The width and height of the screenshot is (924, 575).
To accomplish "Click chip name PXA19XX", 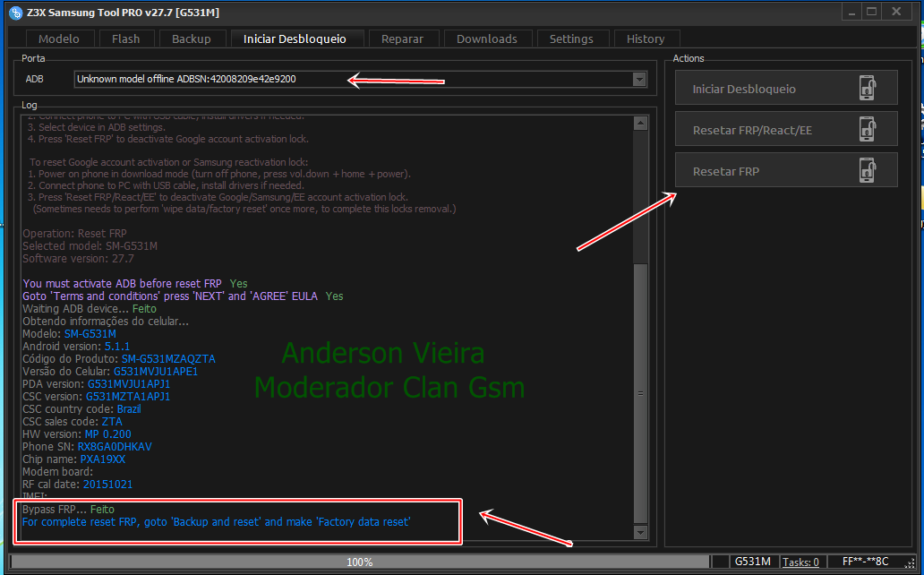I will [103, 459].
